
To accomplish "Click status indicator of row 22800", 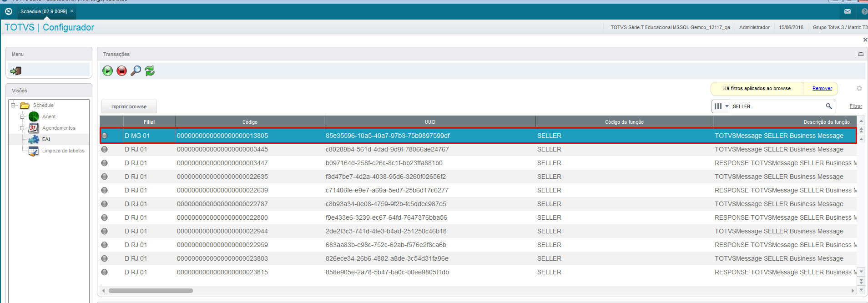I will click(x=105, y=217).
